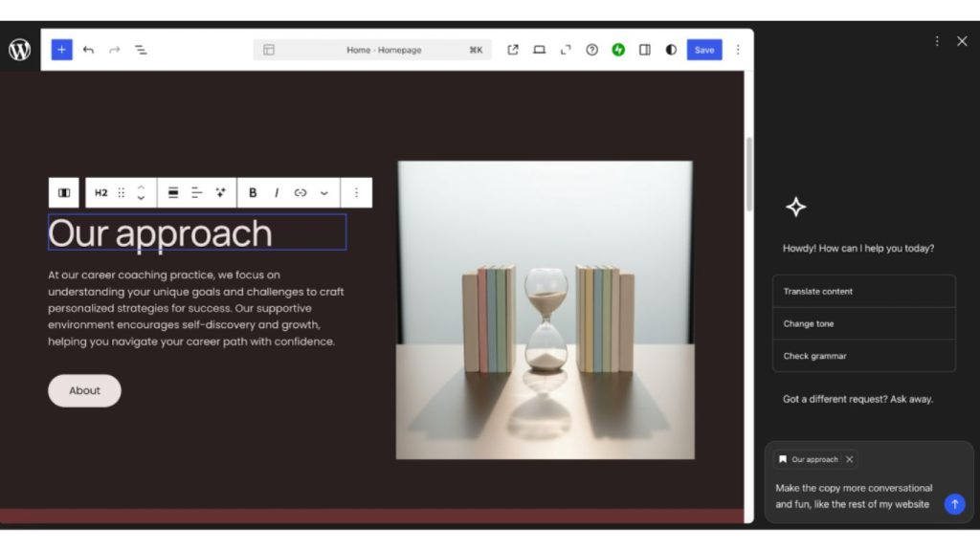Click the About button on page
980x551 pixels.
tap(84, 390)
